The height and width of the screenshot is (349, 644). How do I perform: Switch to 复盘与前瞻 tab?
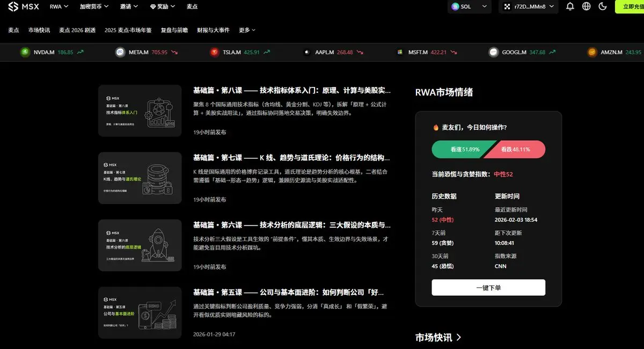tap(174, 30)
